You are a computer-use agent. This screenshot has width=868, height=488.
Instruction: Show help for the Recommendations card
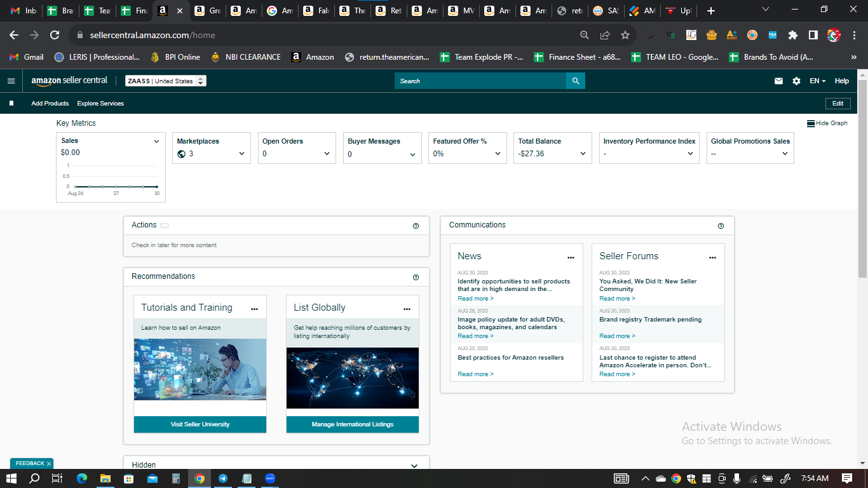tap(416, 277)
